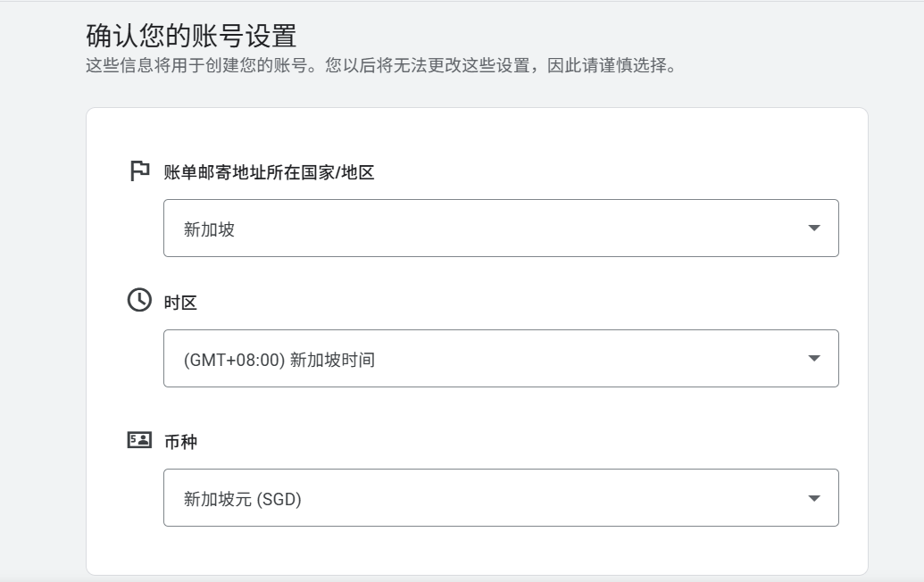Click the (SGD) text in the currency field
The height and width of the screenshot is (582, 924).
[279, 499]
